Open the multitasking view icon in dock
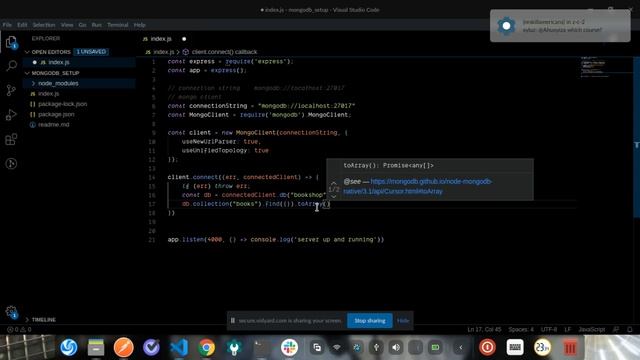 317,347
